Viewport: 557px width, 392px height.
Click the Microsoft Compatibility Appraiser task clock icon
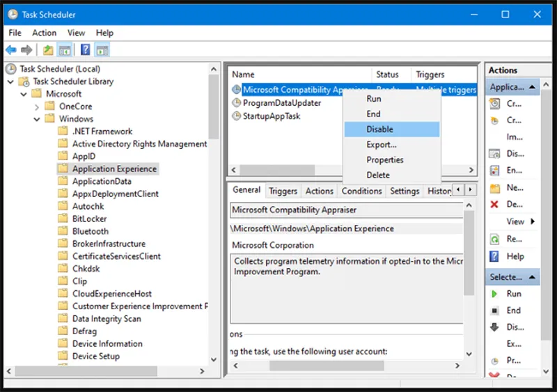tap(236, 90)
